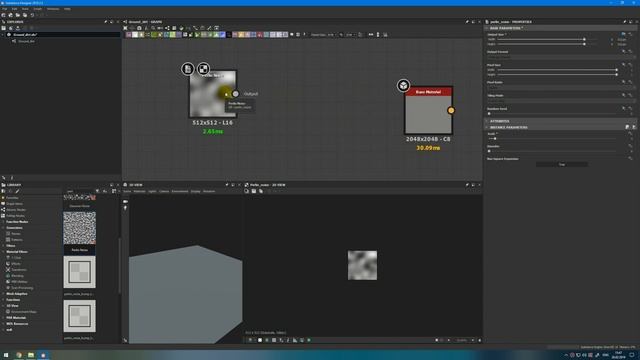Viewport: 640px width, 360px height.
Task: Adjust the Disorder slider
Action: point(552,151)
